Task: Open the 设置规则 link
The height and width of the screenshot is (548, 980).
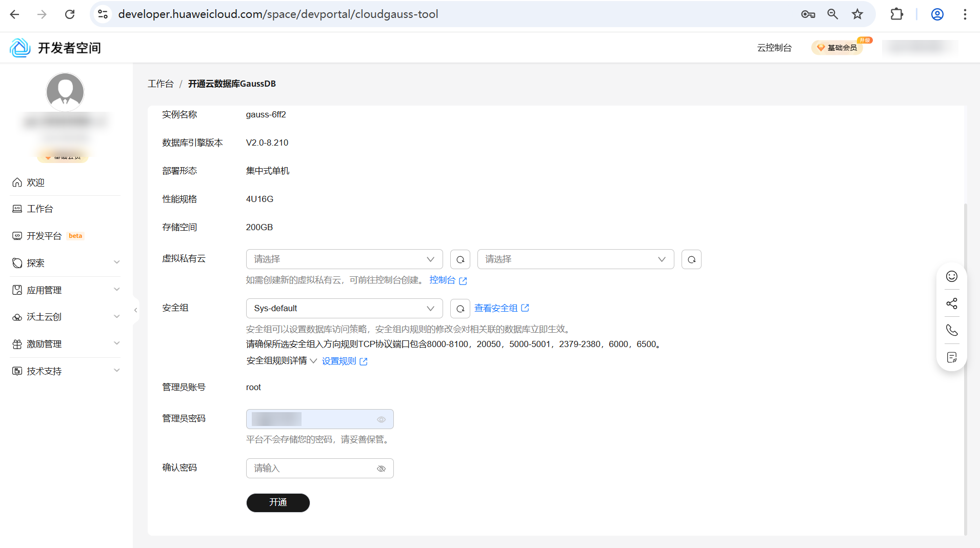Action: [345, 361]
